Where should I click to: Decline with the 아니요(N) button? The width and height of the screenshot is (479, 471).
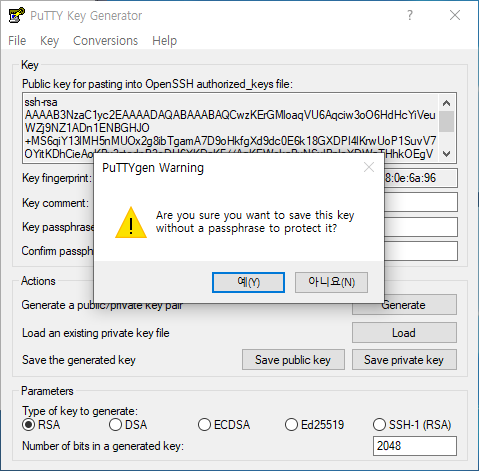pyautogui.click(x=331, y=282)
